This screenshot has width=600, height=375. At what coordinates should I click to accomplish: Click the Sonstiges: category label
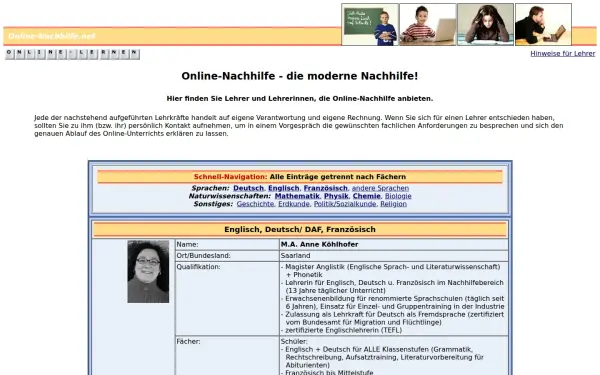(213, 204)
